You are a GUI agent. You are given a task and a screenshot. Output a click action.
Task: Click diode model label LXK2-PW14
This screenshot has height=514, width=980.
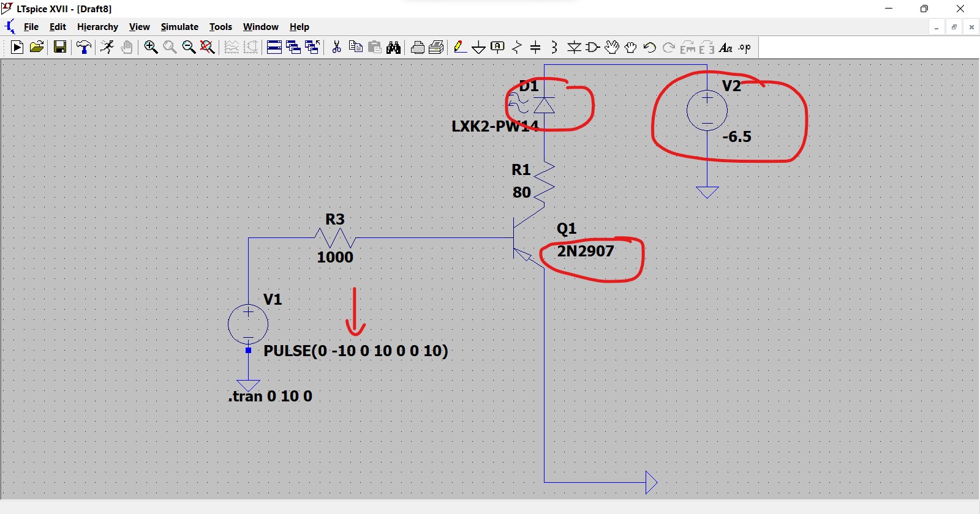(x=495, y=126)
